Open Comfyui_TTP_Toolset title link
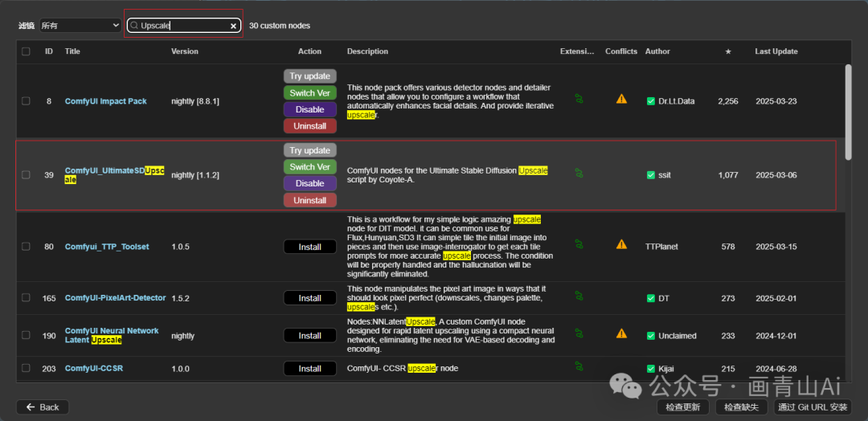Viewport: 868px width, 421px height. pos(107,247)
